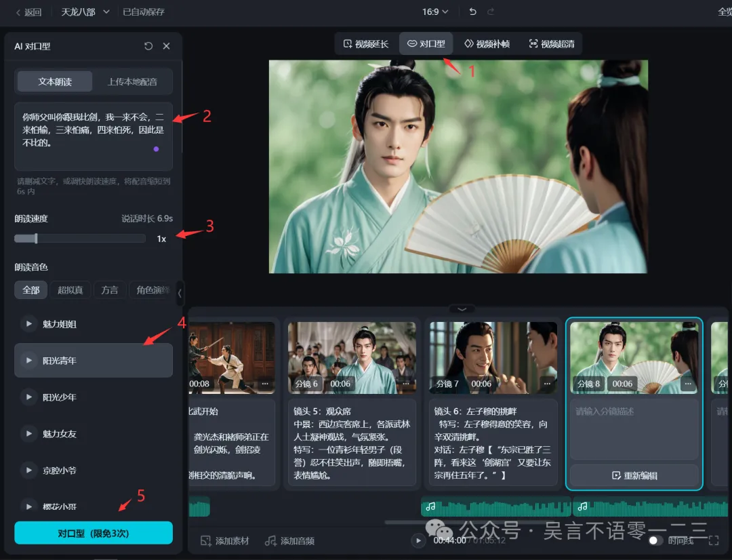Select the 分镜 7 thumbnail
Image resolution: width=732 pixels, height=560 pixels.
pos(493,357)
